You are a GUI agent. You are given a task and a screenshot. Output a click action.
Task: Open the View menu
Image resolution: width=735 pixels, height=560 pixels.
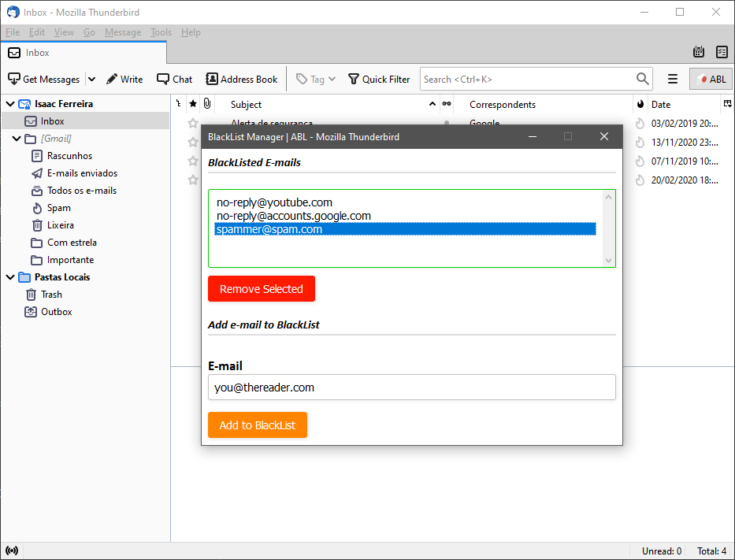pyautogui.click(x=64, y=32)
